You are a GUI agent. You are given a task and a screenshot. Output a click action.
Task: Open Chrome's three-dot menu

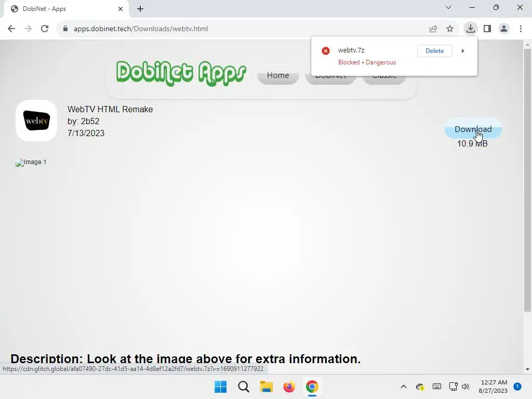(x=521, y=29)
